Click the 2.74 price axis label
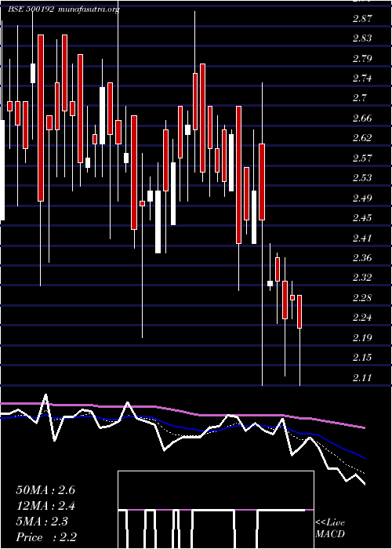 (362, 78)
